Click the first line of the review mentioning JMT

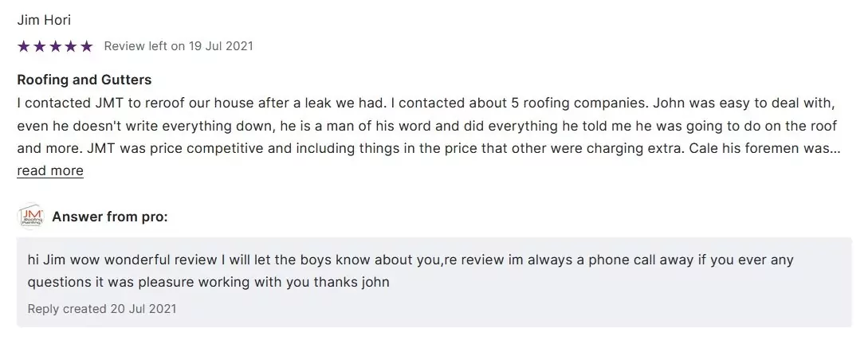tap(425, 104)
